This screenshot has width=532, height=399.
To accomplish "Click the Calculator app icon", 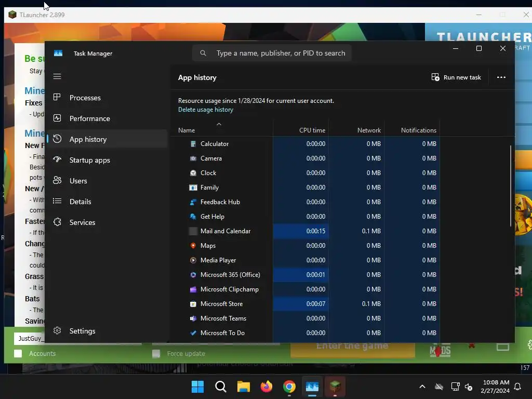I will (x=193, y=144).
